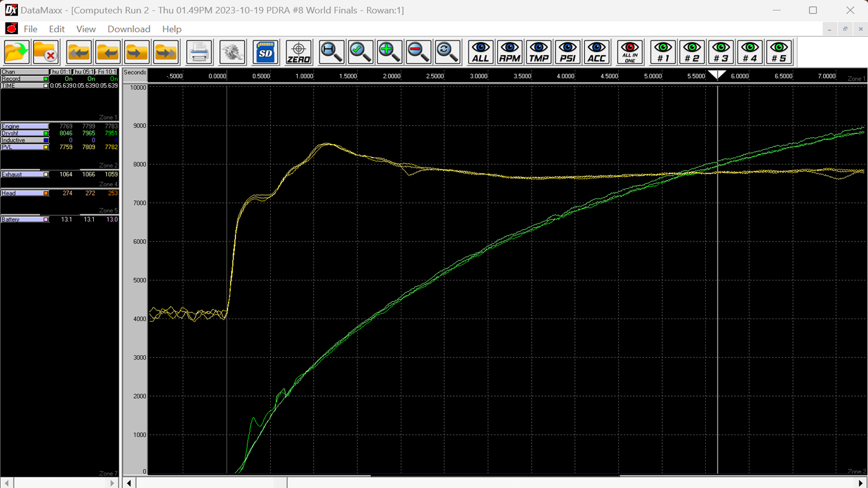Open the settings gear tool
The image size is (868, 488).
tap(231, 52)
